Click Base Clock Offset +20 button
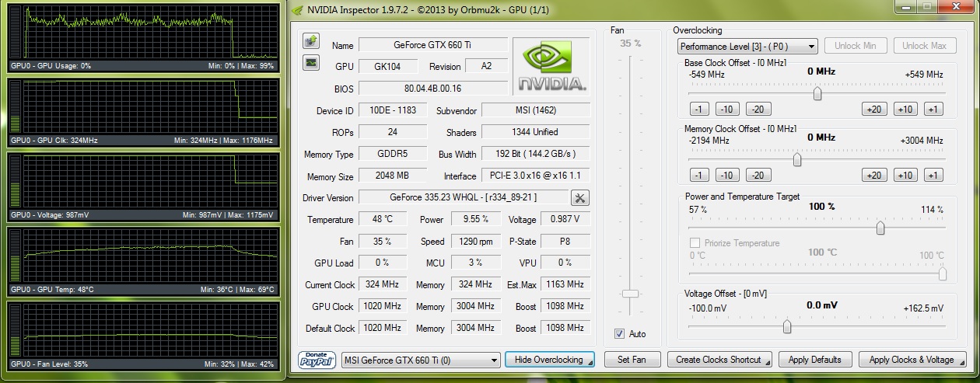This screenshot has width=980, height=383. pyautogui.click(x=874, y=110)
